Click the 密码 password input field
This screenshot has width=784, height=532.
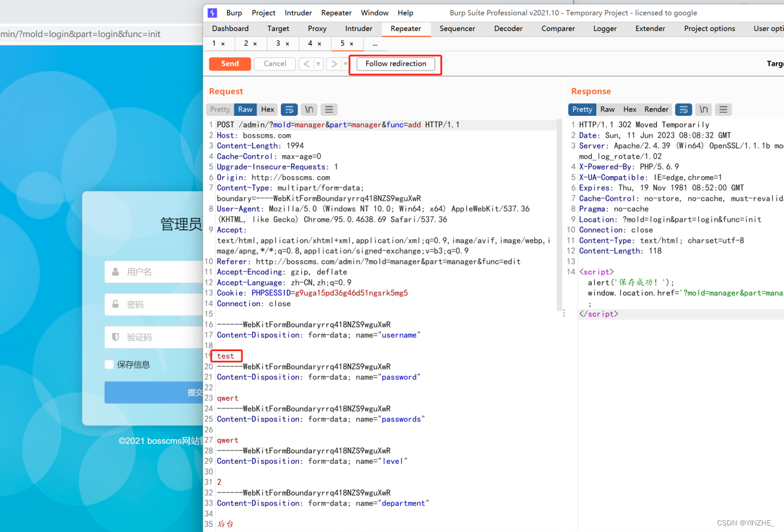(154, 305)
